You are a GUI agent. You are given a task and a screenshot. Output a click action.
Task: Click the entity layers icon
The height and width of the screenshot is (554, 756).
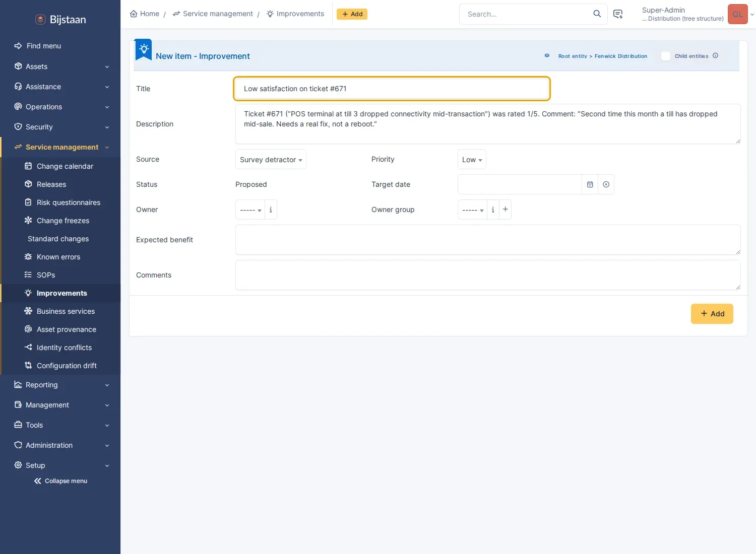tap(547, 56)
